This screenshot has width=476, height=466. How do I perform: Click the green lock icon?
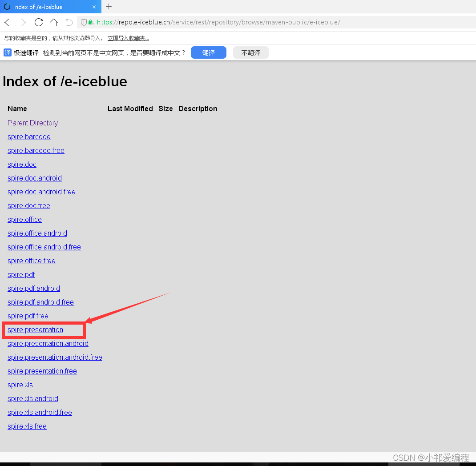click(x=91, y=22)
